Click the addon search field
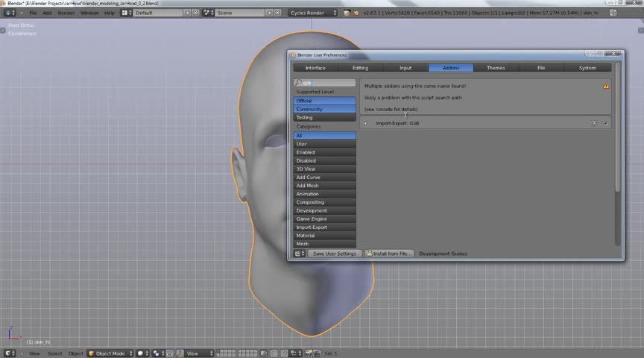 coord(324,83)
